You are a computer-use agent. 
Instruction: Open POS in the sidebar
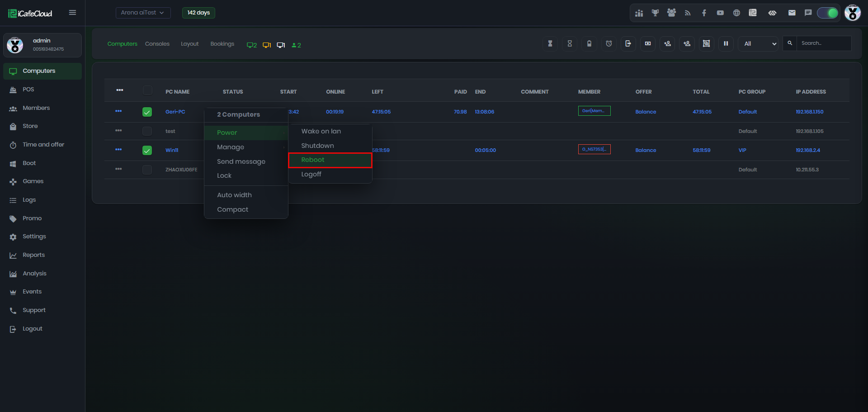(x=42, y=90)
